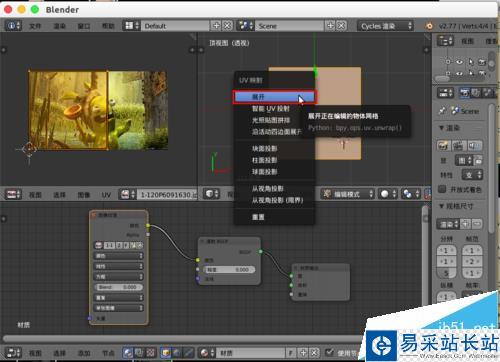The image size is (500, 362).
Task: Open the viewport shading sphere selector
Action: [x=388, y=194]
